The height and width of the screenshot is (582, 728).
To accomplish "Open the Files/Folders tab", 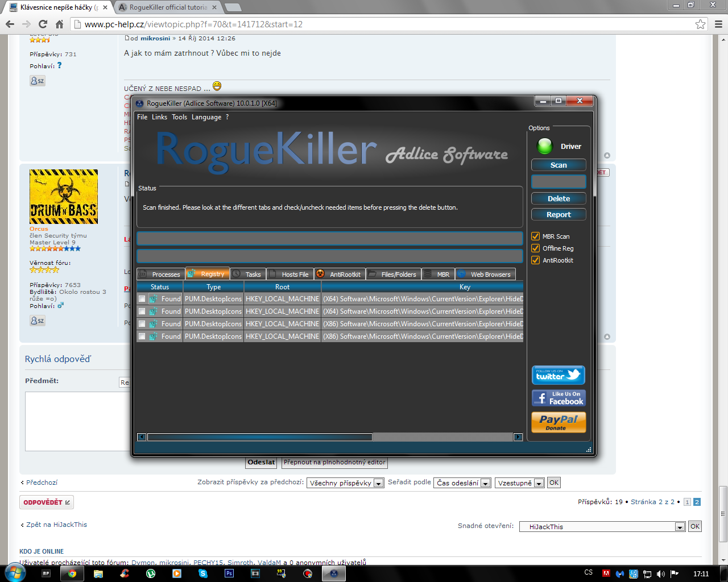I will (x=394, y=274).
